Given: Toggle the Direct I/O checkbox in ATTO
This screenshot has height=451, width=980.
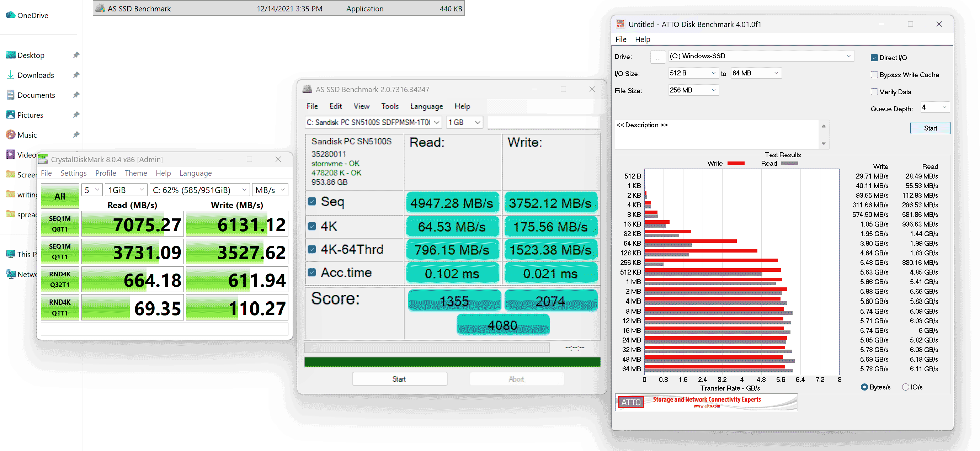Looking at the screenshot, I should pos(874,58).
